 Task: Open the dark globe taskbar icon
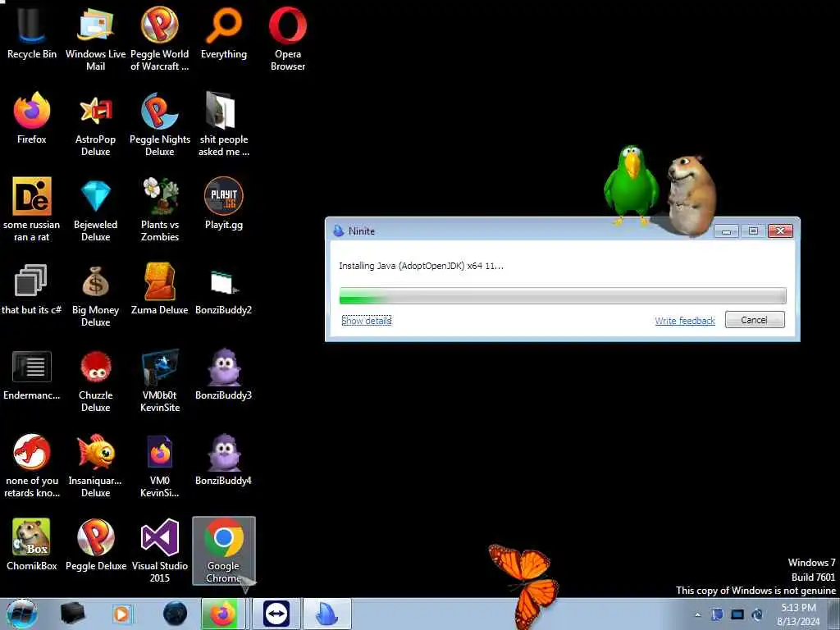tap(176, 614)
